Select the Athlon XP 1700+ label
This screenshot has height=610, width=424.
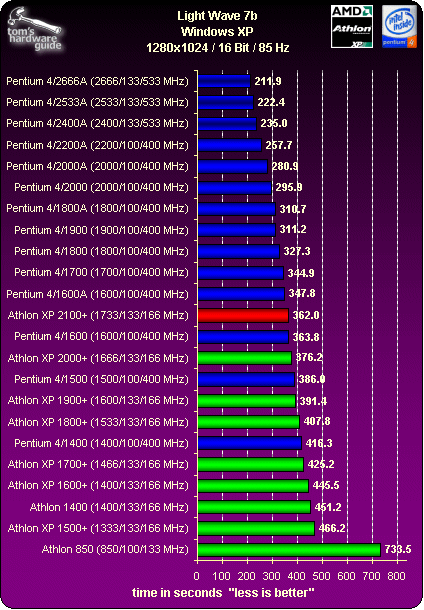(98, 464)
